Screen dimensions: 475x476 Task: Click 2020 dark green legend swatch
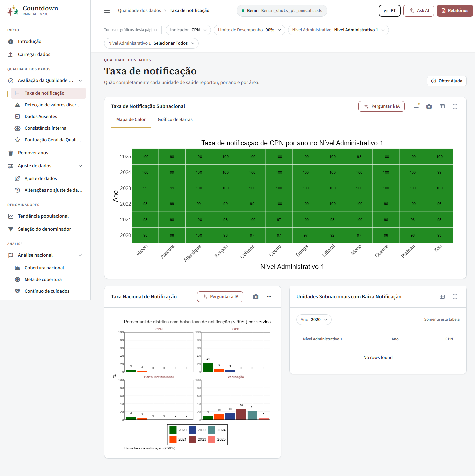click(173, 430)
